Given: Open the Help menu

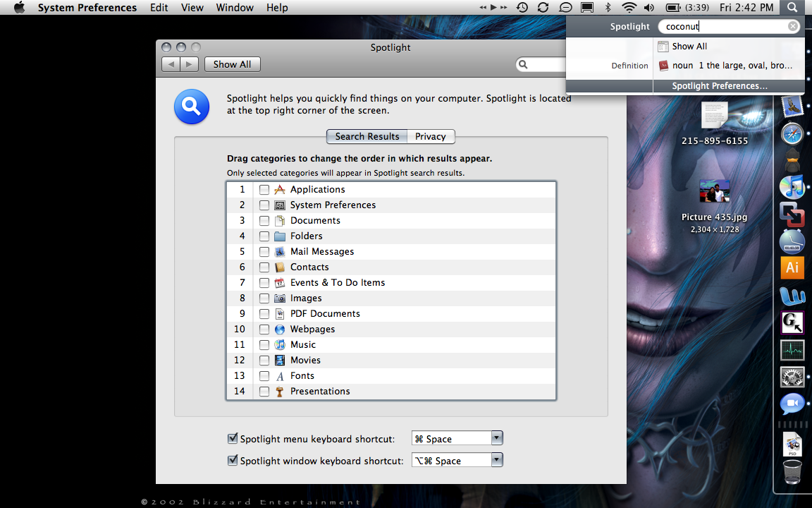Looking at the screenshot, I should 277,7.
